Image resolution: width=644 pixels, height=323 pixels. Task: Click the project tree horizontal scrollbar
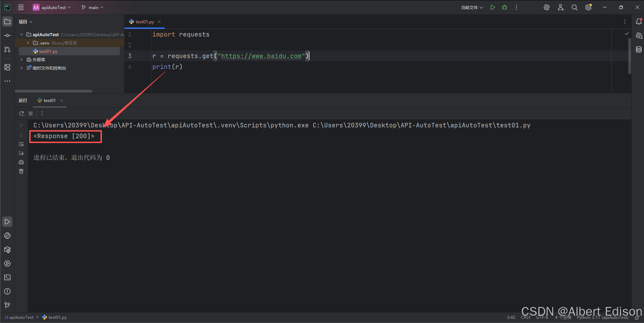pyautogui.click(x=54, y=91)
